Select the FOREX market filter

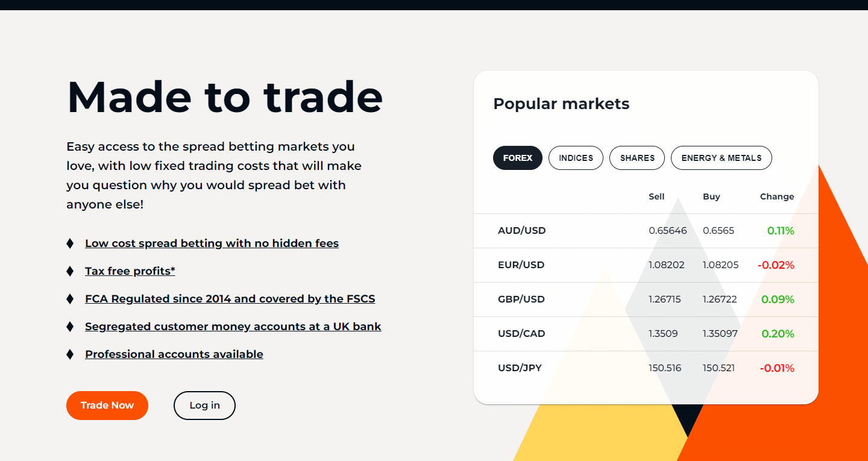pos(517,157)
